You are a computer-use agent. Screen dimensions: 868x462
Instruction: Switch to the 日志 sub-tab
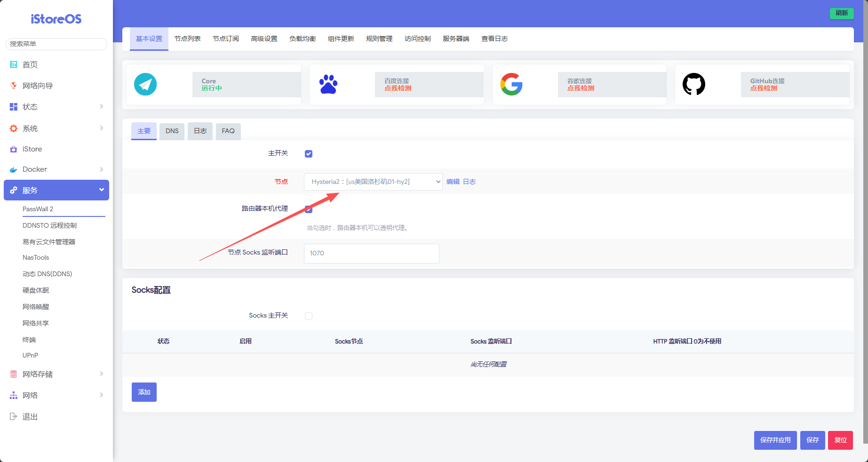tap(200, 131)
